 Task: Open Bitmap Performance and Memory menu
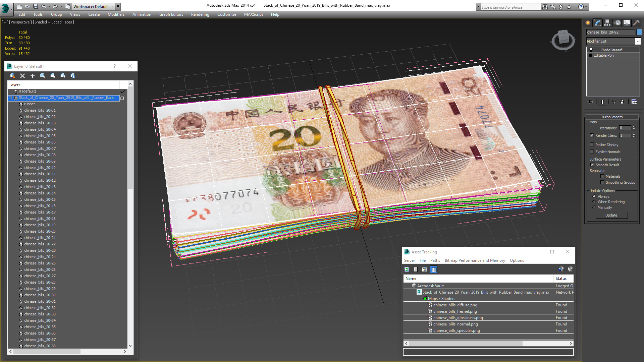point(475,260)
